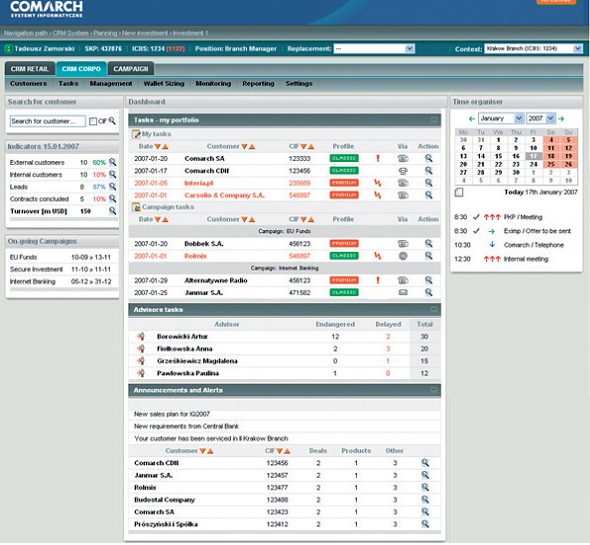Click the email @ icon in Rolmix row
Image resolution: width=590 pixels, height=545 pixels.
click(x=403, y=256)
